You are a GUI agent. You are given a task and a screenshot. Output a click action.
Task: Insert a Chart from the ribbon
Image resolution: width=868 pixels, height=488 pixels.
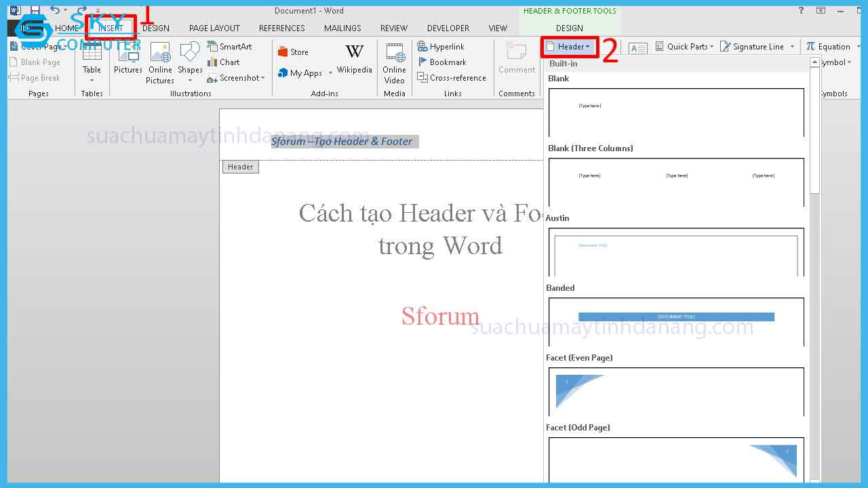tap(224, 62)
